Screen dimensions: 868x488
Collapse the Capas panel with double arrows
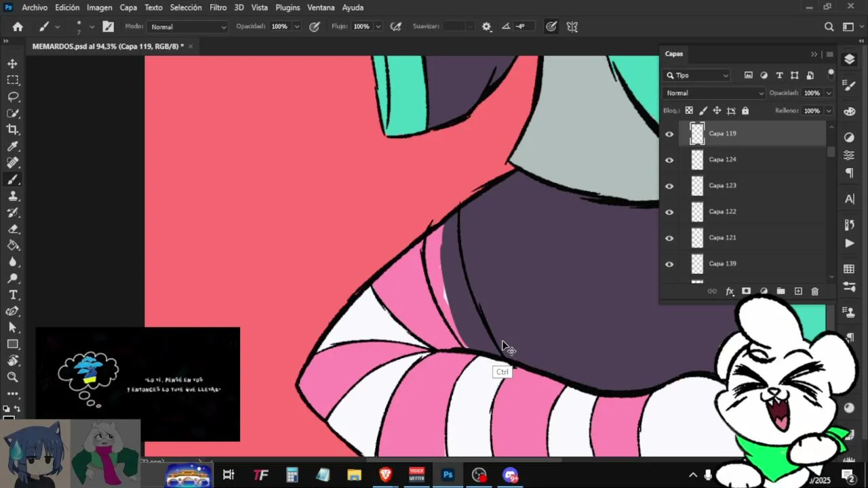click(814, 54)
